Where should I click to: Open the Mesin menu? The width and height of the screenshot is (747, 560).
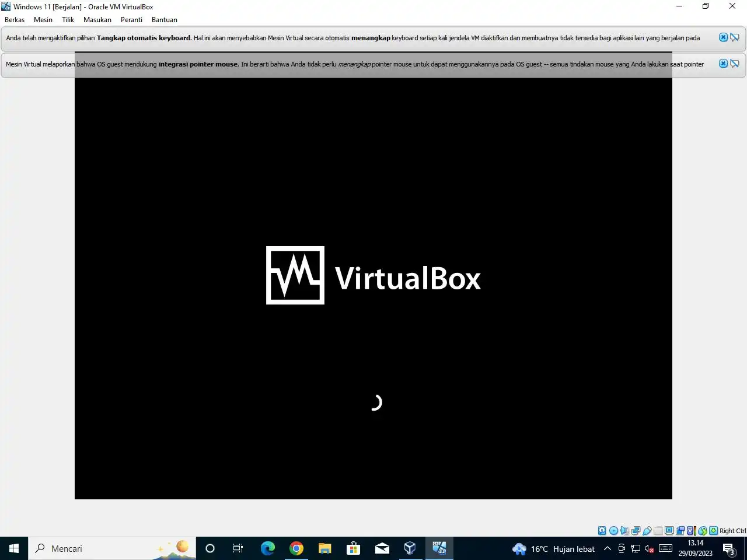pyautogui.click(x=43, y=19)
